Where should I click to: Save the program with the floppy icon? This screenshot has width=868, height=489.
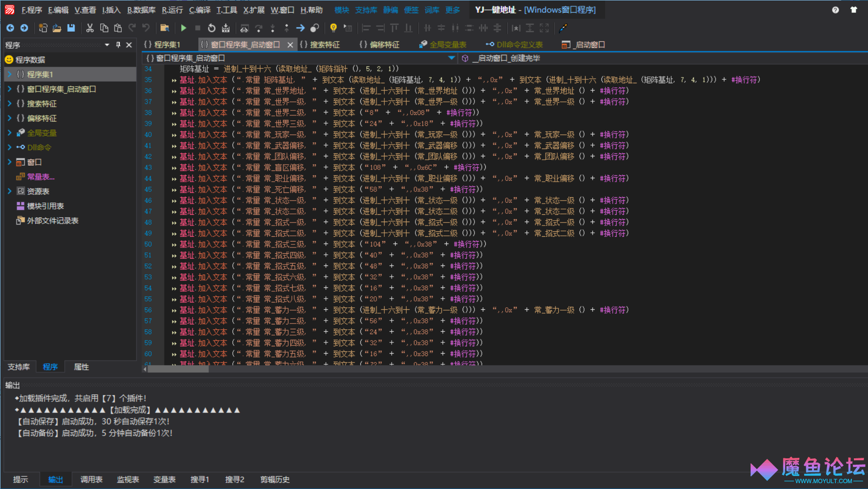[x=71, y=28]
